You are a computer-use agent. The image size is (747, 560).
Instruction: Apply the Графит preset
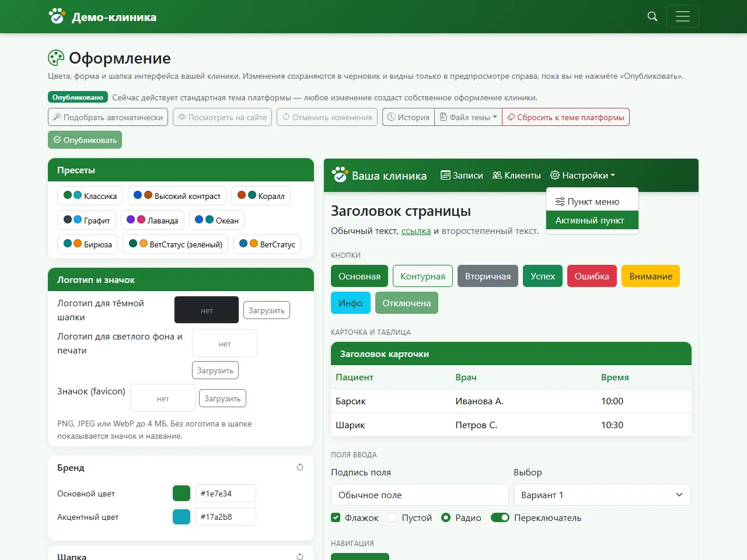tap(86, 220)
